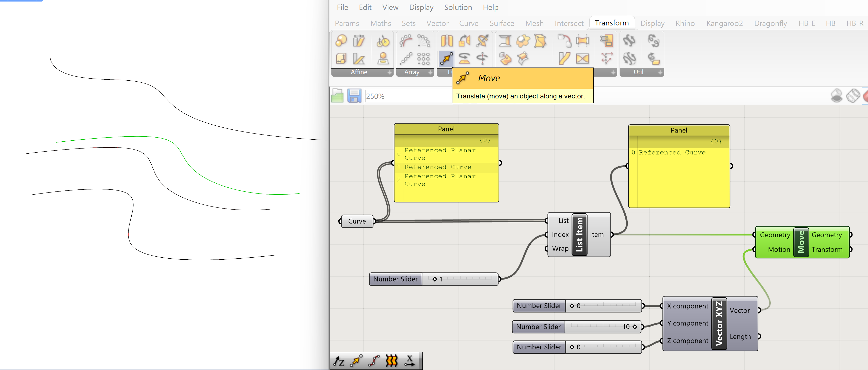Select the Scale component in Affine panel
Screen dimensions: 868x370
[341, 41]
